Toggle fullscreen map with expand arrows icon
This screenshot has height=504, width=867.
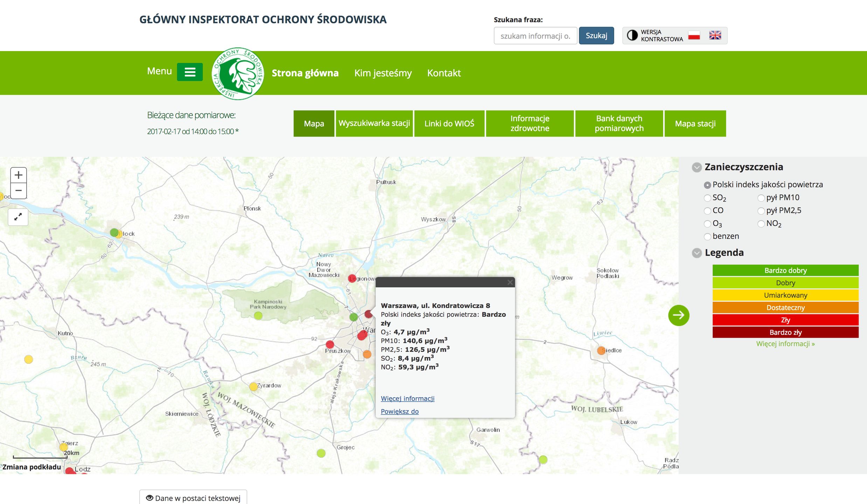coord(18,217)
